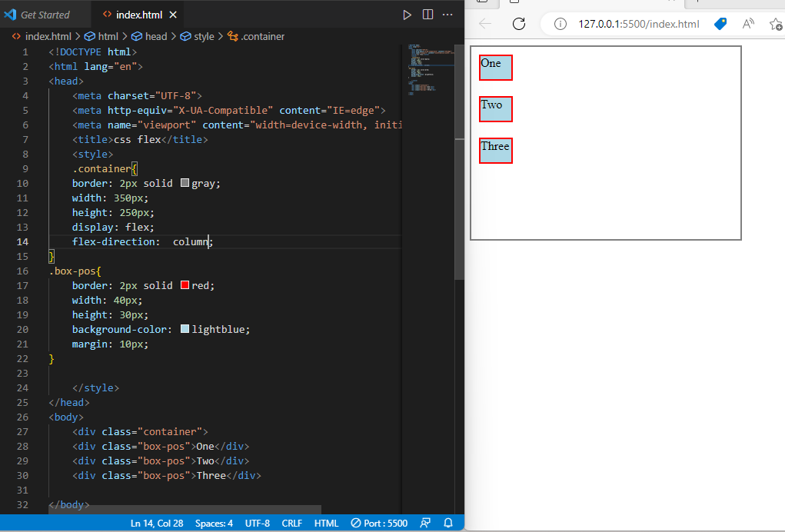The image size is (785, 532).
Task: Click the 'Three' box in the browser preview
Action: (496, 151)
